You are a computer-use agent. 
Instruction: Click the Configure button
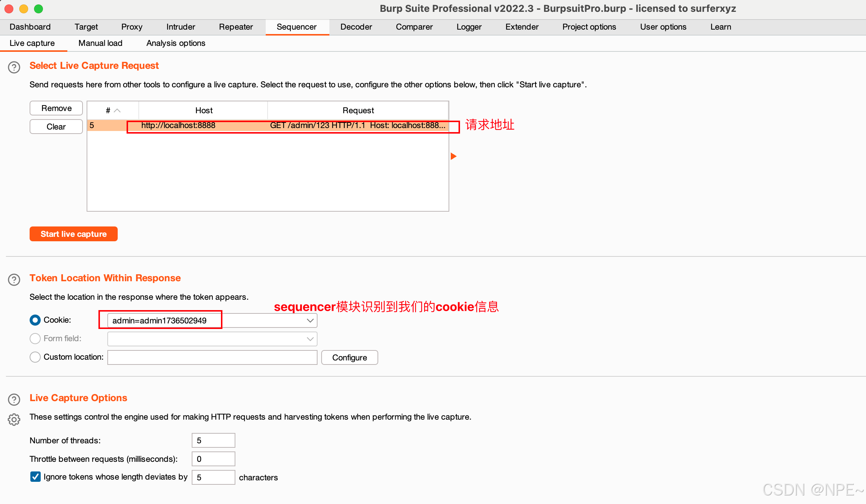(x=349, y=357)
